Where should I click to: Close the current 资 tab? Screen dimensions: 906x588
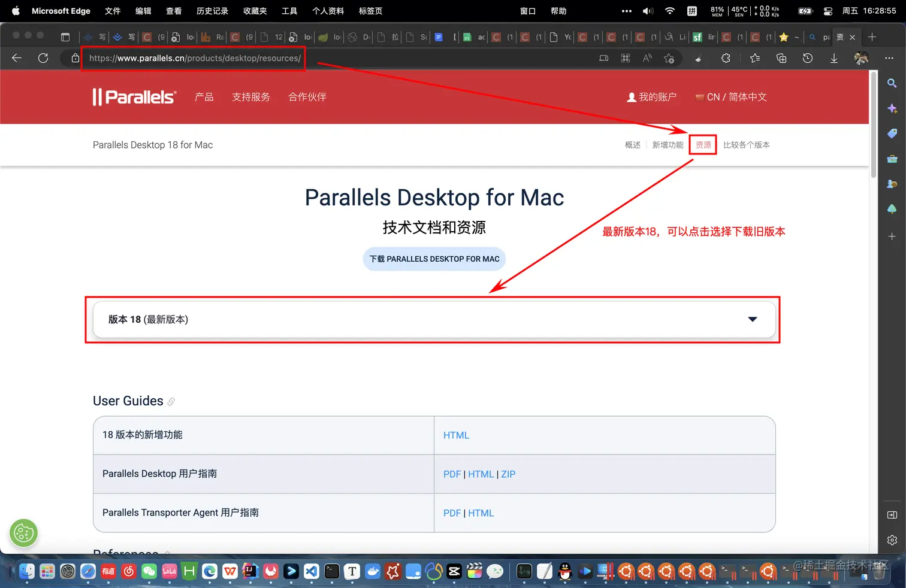click(853, 37)
